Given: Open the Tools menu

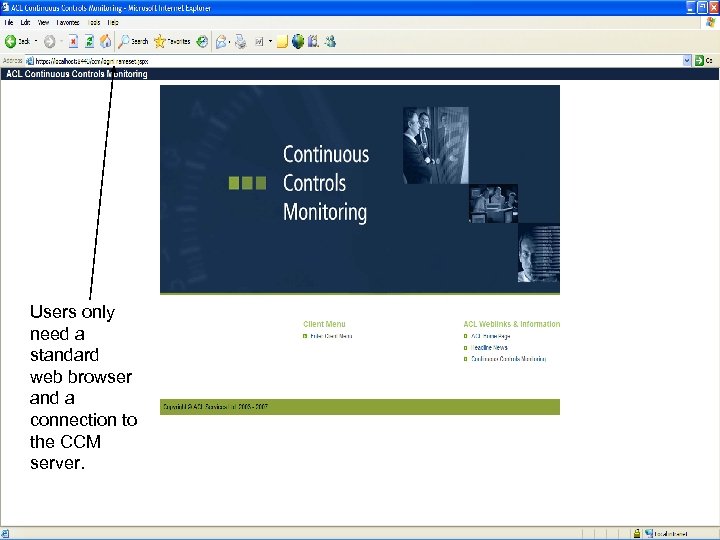Looking at the screenshot, I should coord(94,22).
